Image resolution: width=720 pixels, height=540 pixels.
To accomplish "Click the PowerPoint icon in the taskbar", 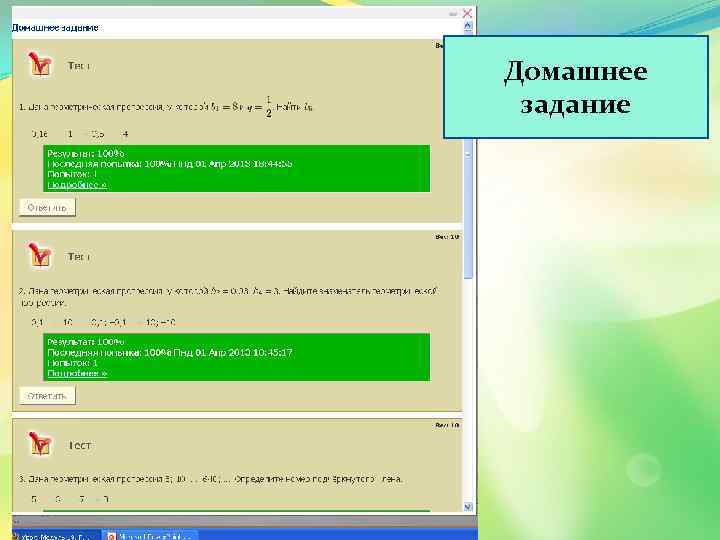I will [111, 536].
